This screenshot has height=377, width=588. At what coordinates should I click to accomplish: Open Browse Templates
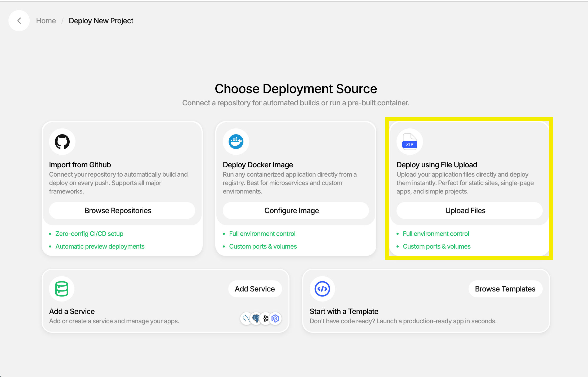pos(505,289)
